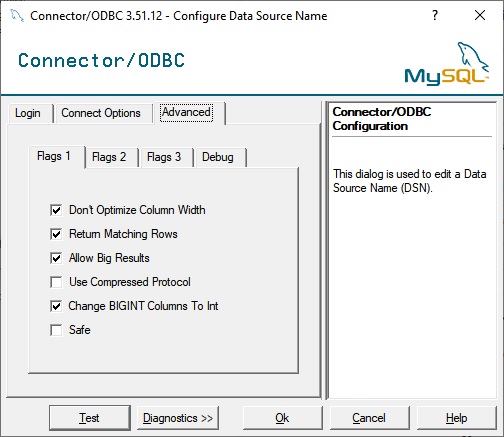Click the MySQL dolphin logo
This screenshot has width=504, height=437.
pos(446,64)
